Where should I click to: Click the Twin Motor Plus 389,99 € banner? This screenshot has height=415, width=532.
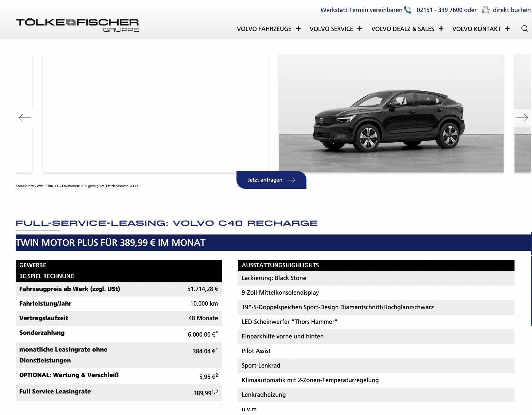pos(273,243)
